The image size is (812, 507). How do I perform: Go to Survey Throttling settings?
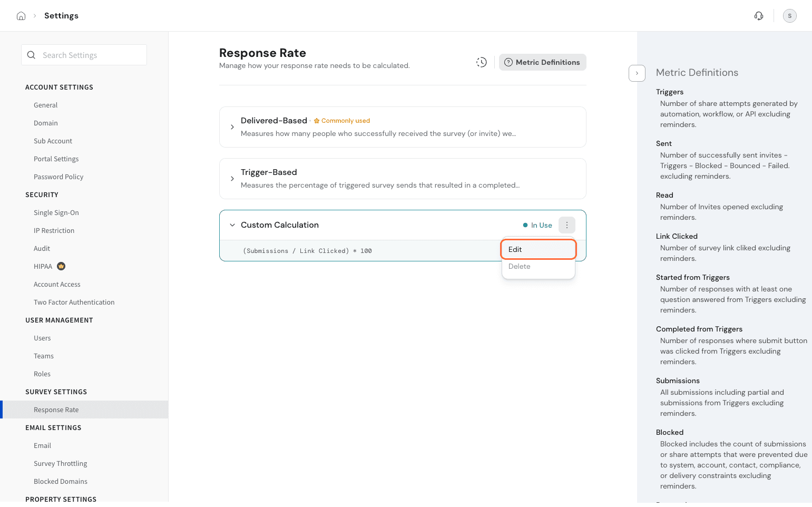point(61,464)
